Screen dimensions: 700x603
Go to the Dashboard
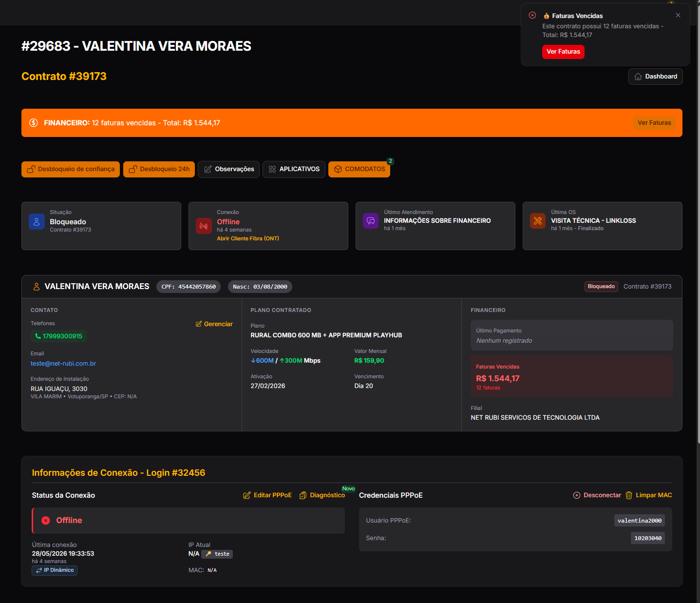[x=656, y=77]
